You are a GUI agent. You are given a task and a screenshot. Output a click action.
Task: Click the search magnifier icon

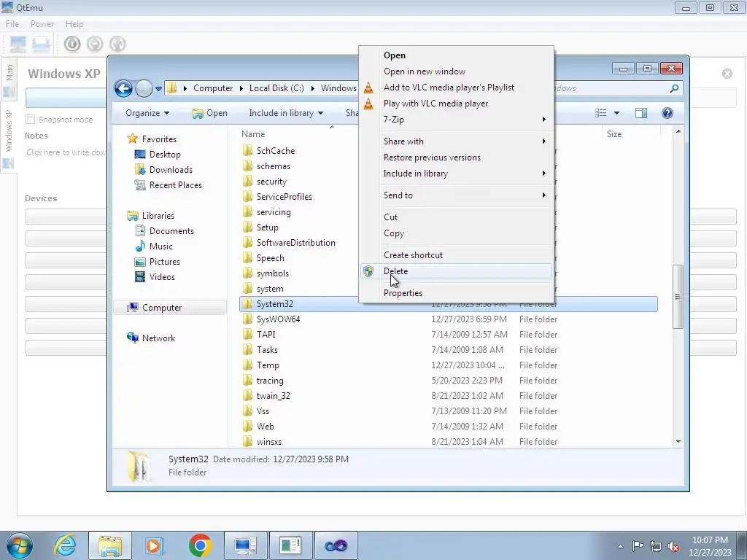674,88
